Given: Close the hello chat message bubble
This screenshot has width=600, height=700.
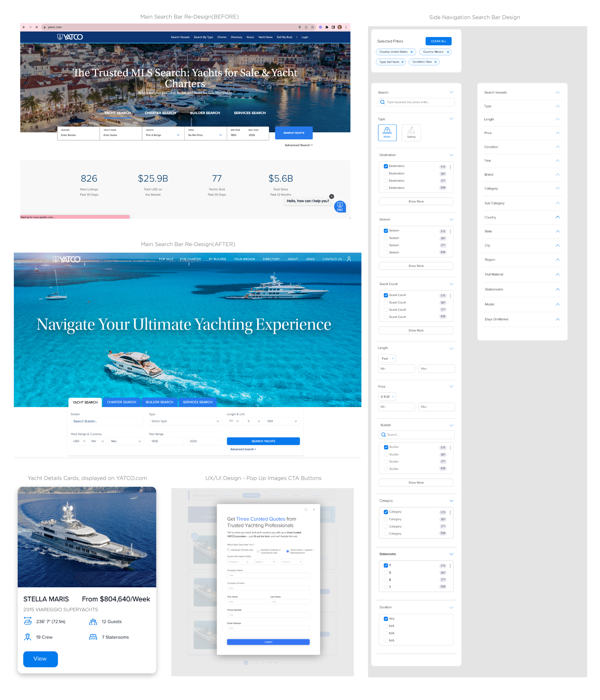Looking at the screenshot, I should coord(332,196).
